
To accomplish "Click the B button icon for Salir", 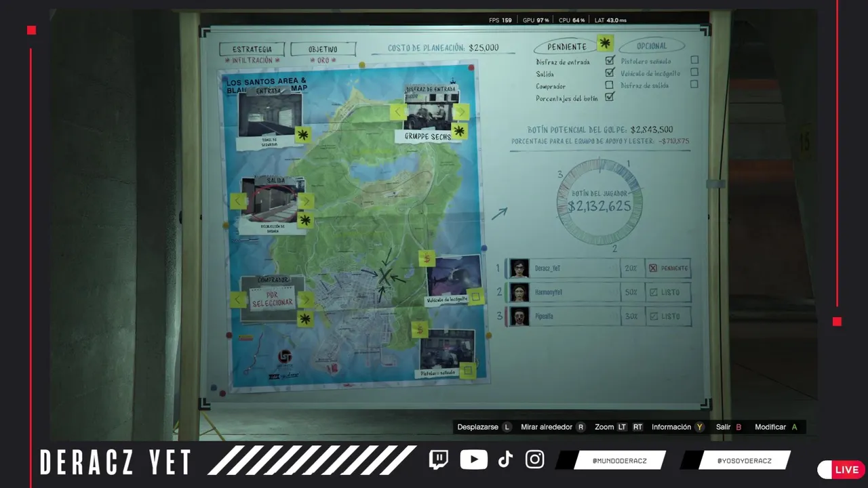I will pos(738,427).
